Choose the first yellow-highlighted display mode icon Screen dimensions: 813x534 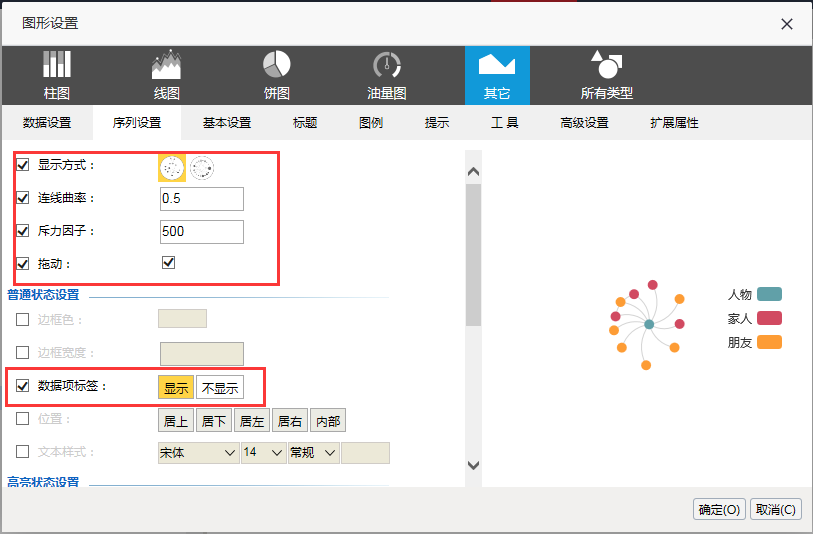tap(172, 168)
